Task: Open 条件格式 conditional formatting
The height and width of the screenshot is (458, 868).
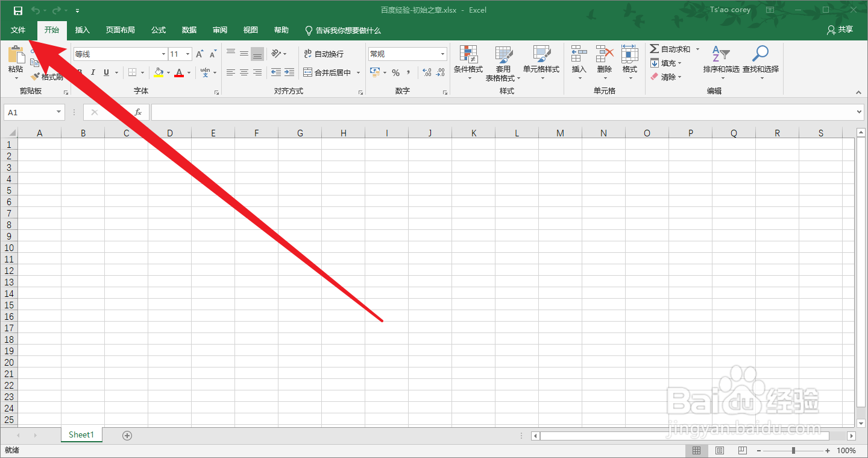Action: [468, 63]
